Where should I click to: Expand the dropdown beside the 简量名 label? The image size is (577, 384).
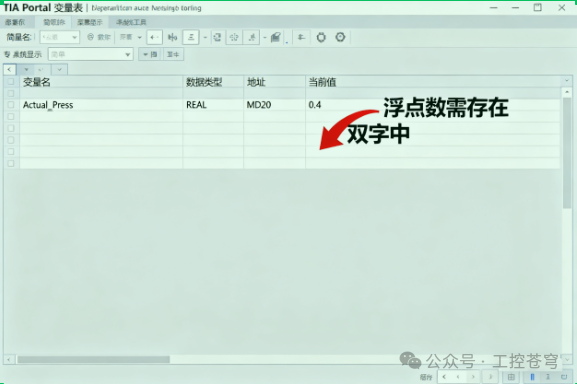[60, 37]
